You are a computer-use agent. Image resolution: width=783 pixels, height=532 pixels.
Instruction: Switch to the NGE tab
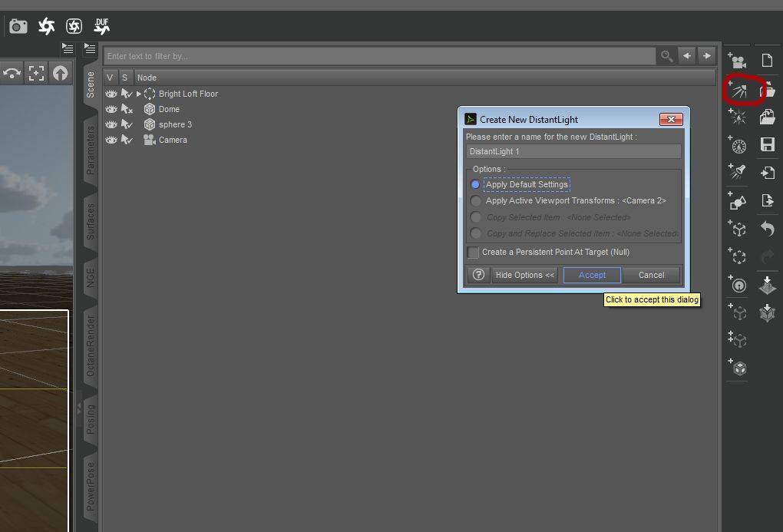coord(91,278)
